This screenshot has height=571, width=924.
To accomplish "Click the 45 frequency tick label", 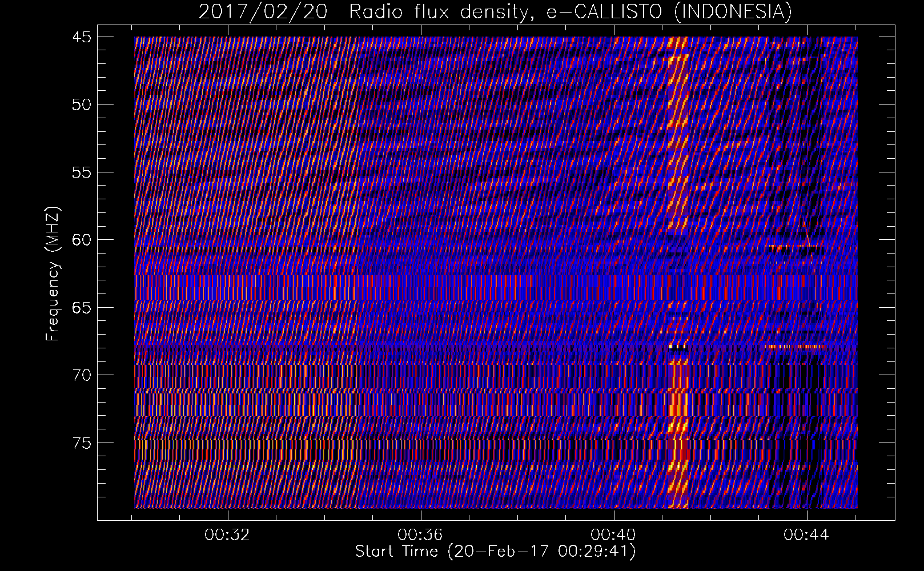I will coord(82,37).
